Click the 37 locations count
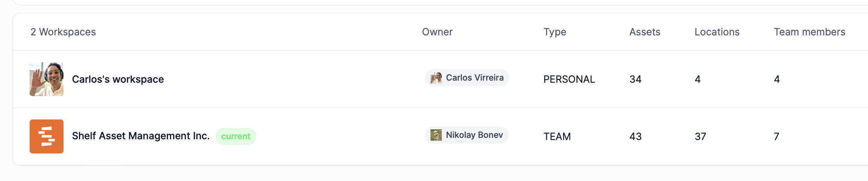Image resolution: width=868 pixels, height=181 pixels. (x=700, y=136)
